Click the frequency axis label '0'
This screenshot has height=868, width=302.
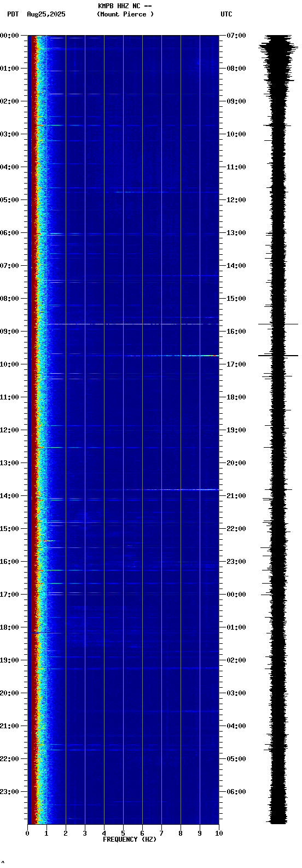(27, 833)
